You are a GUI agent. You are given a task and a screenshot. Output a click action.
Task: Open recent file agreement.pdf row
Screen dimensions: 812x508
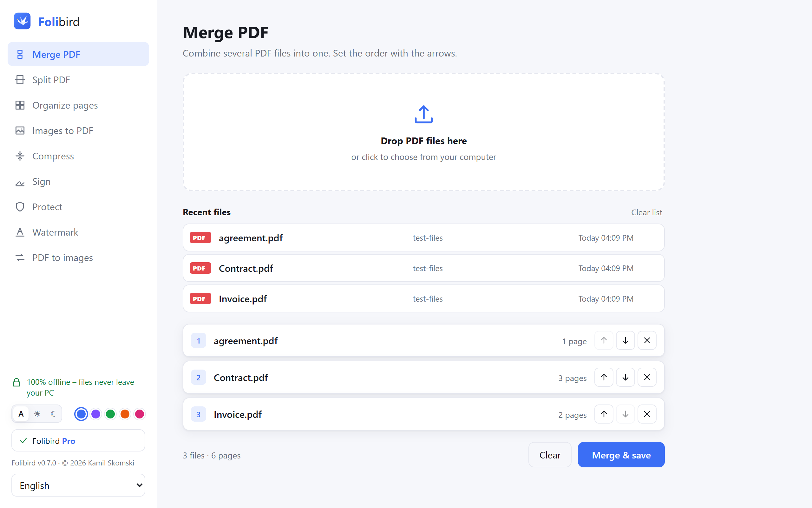coord(423,237)
